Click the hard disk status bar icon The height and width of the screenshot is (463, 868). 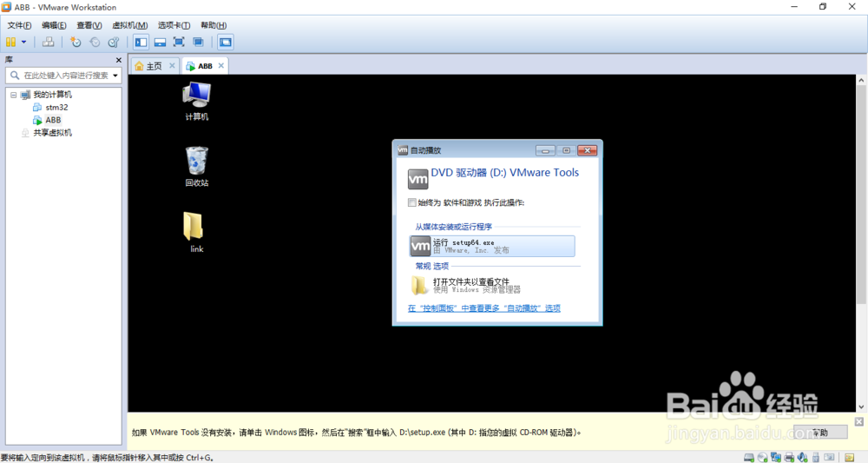(749, 458)
